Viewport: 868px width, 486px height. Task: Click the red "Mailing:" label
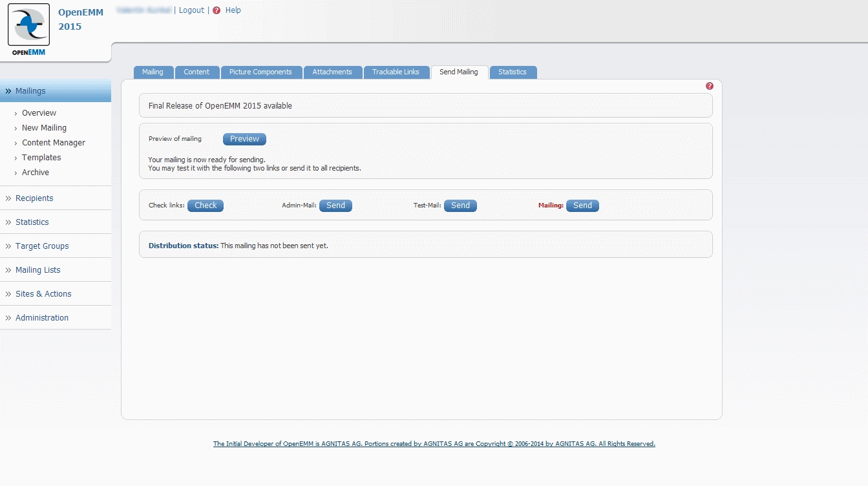(551, 206)
